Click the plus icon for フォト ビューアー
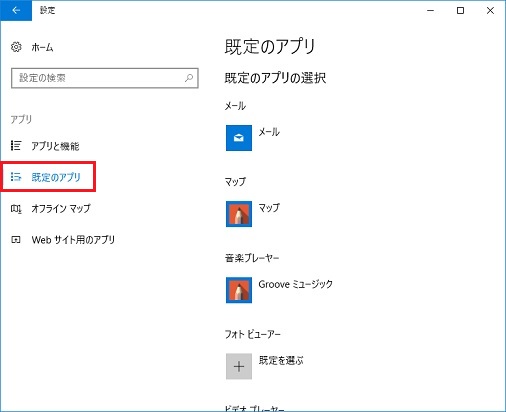The height and width of the screenshot is (412, 506). coord(239,366)
